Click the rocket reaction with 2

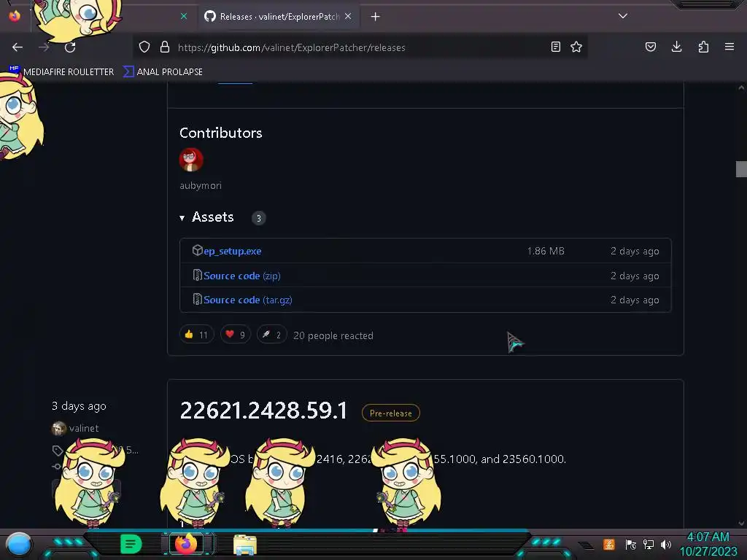271,335
